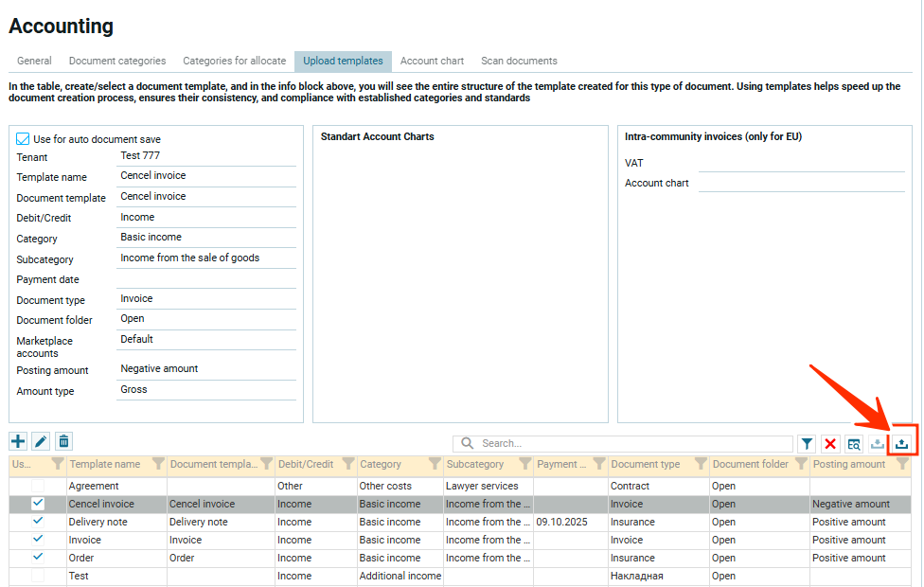Open the Category column filter
924x587 pixels.
pyautogui.click(x=435, y=464)
